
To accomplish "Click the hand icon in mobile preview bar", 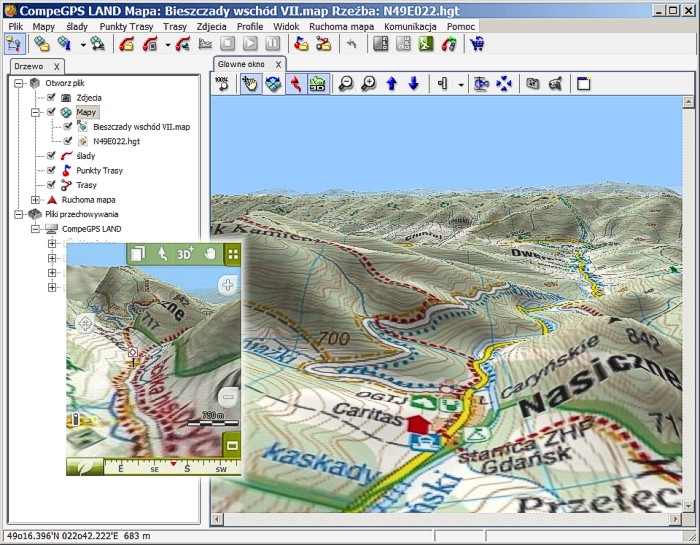I will tap(209, 254).
